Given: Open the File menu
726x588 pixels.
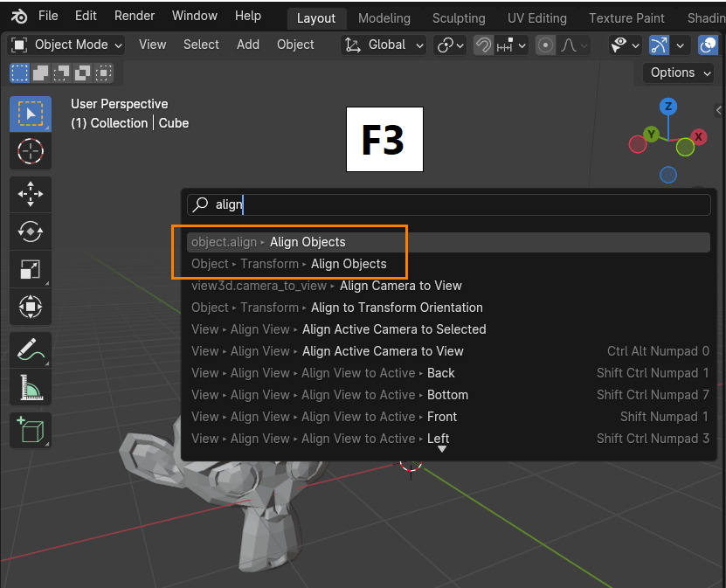Looking at the screenshot, I should click(x=48, y=16).
